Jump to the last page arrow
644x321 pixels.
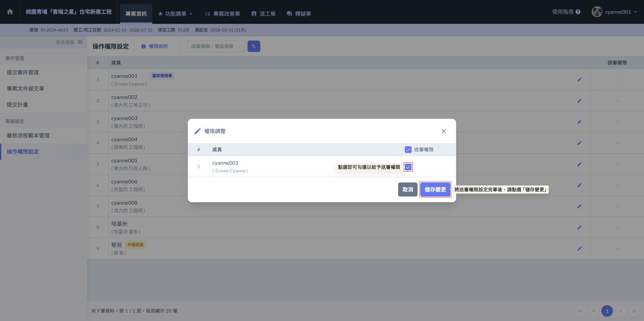pos(634,311)
